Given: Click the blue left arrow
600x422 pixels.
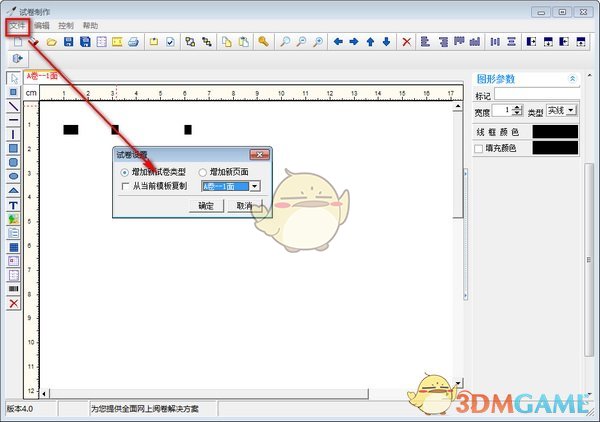Looking at the screenshot, I should click(x=338, y=41).
